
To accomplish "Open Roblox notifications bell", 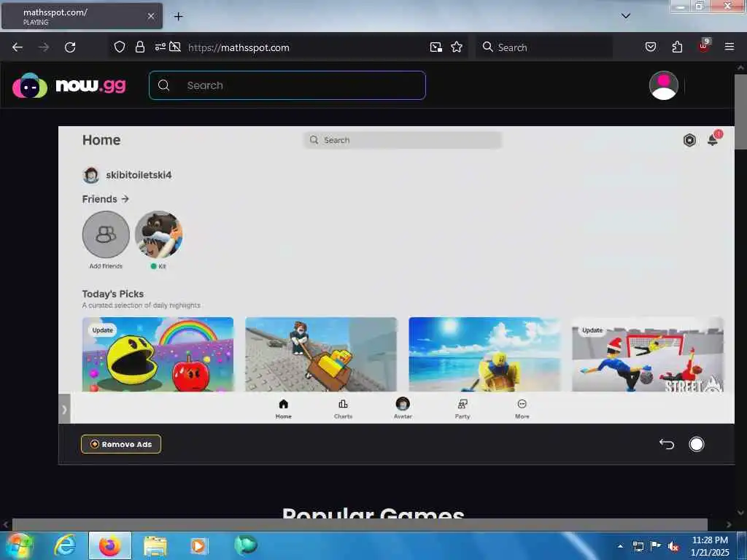I will (713, 139).
